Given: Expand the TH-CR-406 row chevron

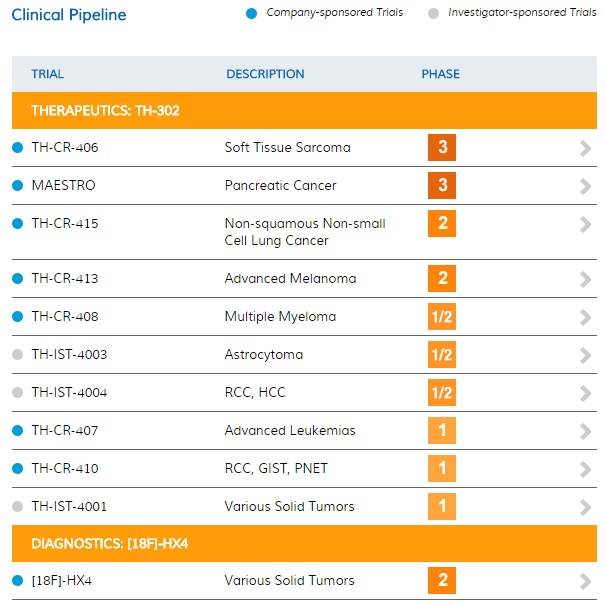Looking at the screenshot, I should click(585, 148).
